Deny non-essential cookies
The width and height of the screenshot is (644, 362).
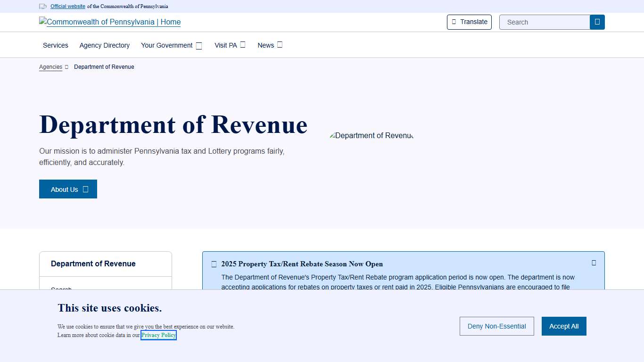pyautogui.click(x=496, y=326)
